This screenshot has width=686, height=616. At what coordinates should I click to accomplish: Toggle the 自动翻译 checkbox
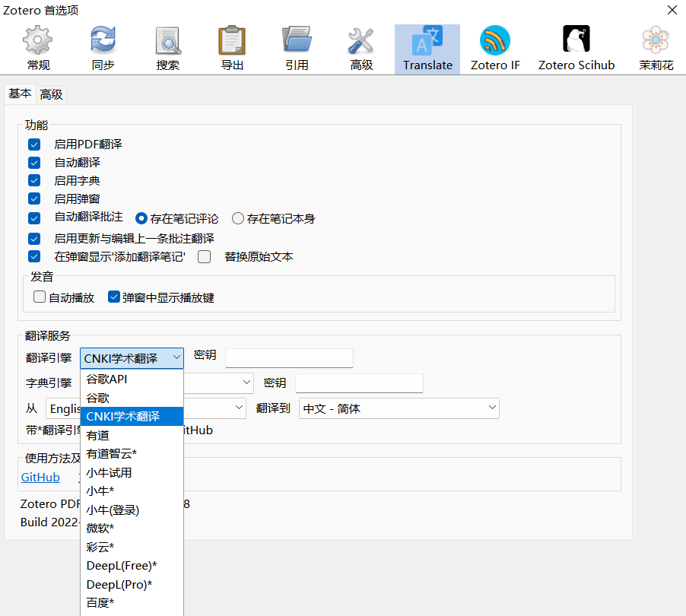(34, 163)
